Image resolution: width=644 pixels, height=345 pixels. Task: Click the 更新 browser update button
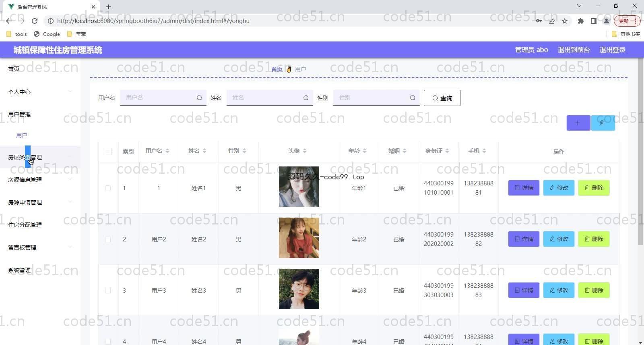[x=627, y=21]
